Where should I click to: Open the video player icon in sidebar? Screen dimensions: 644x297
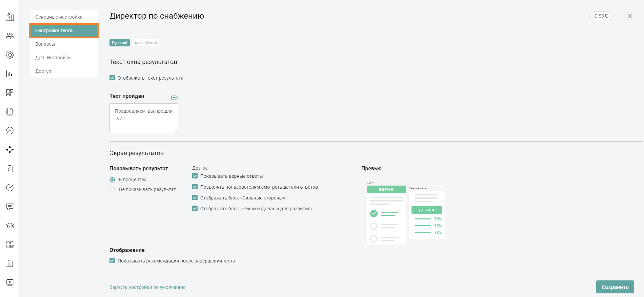coord(10,282)
